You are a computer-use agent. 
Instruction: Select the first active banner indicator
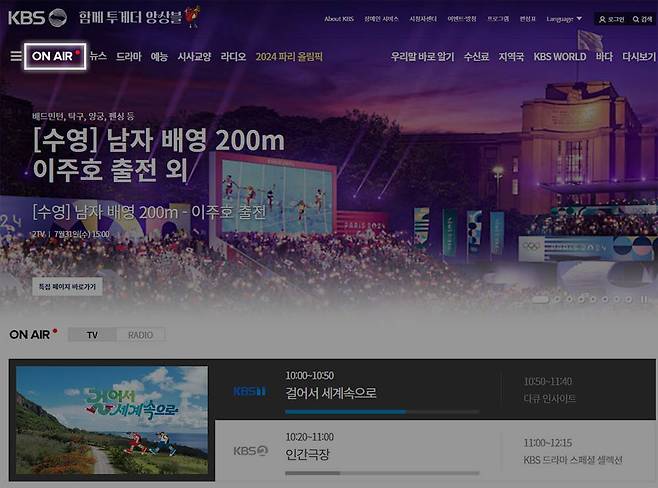coord(540,299)
